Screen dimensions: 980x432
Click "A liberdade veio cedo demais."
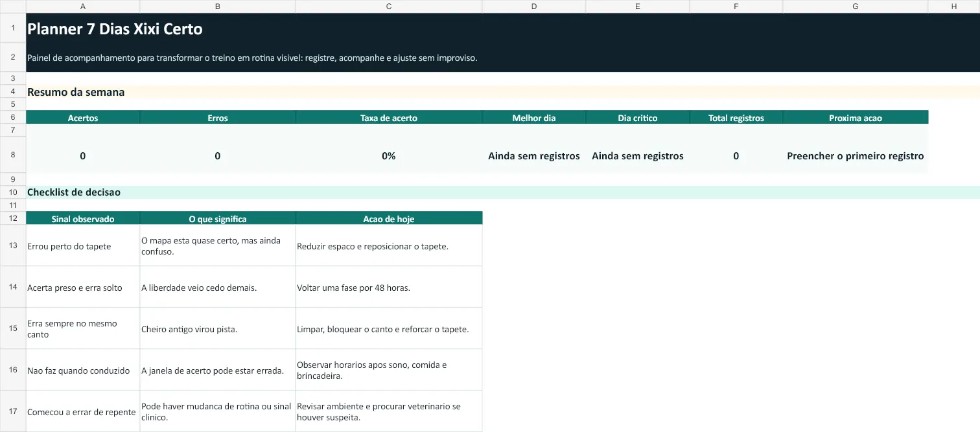pos(218,287)
